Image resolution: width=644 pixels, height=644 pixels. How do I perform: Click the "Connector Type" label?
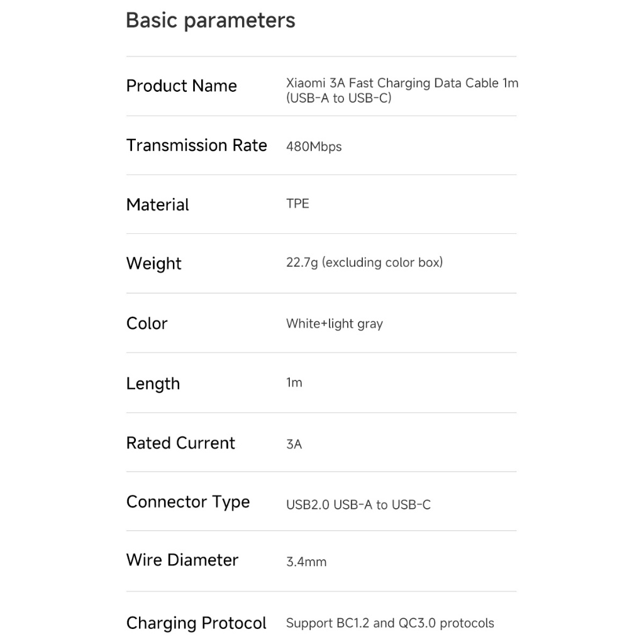(x=188, y=502)
